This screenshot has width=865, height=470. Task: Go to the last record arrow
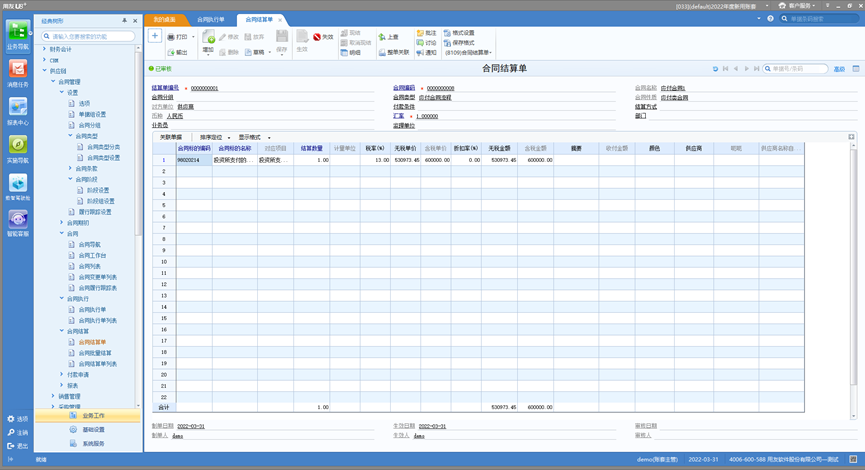[757, 69]
